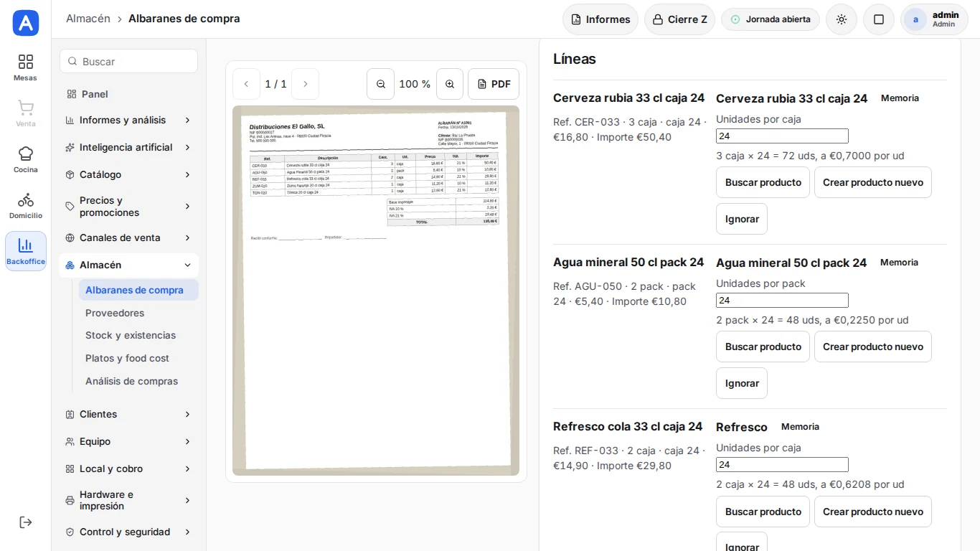This screenshot has width=980, height=551.
Task: Ignore the Cerveza rubia line
Action: click(742, 219)
